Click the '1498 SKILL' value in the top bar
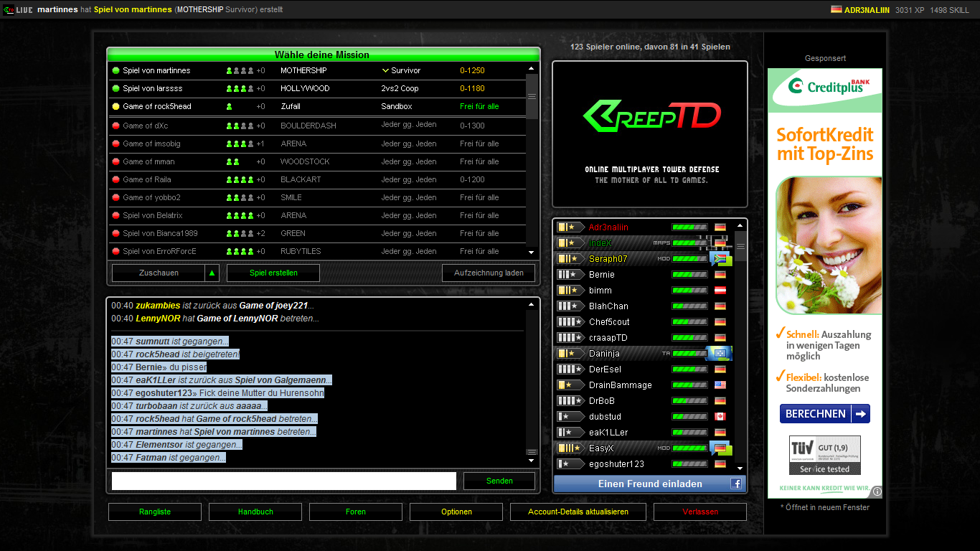 [949, 10]
